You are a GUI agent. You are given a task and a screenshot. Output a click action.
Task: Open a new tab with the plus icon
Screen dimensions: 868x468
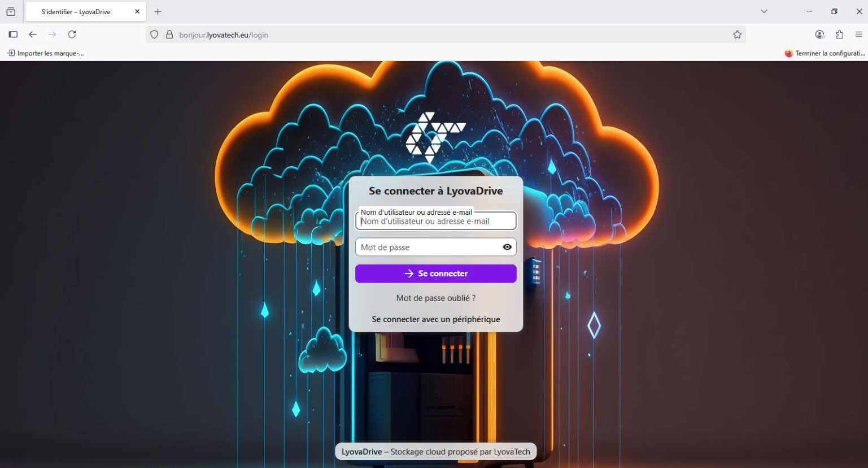[158, 11]
